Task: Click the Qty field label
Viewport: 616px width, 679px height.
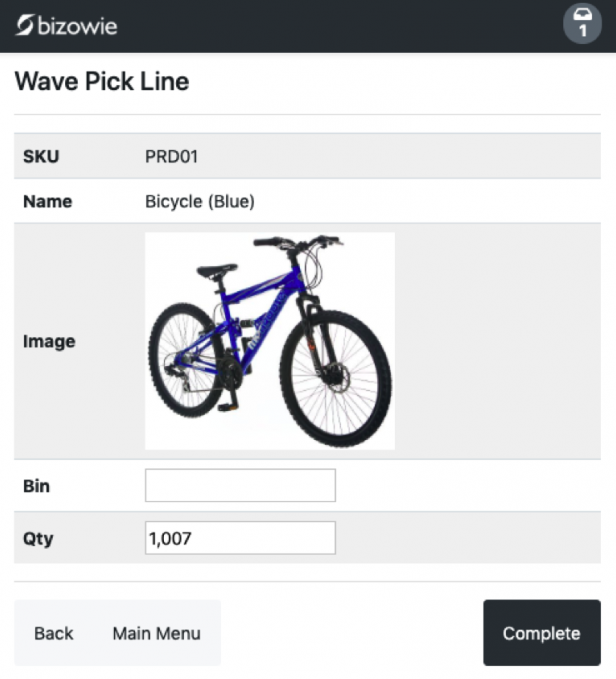Action: click(x=38, y=538)
